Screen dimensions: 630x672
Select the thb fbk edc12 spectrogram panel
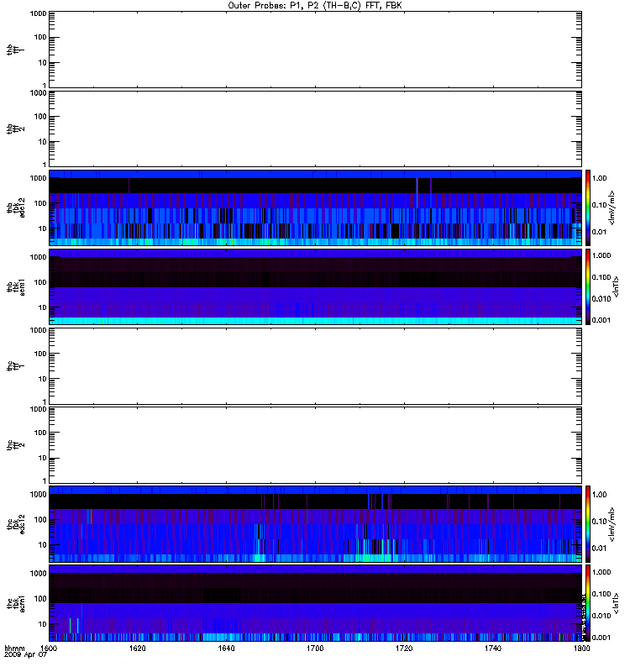(315, 207)
